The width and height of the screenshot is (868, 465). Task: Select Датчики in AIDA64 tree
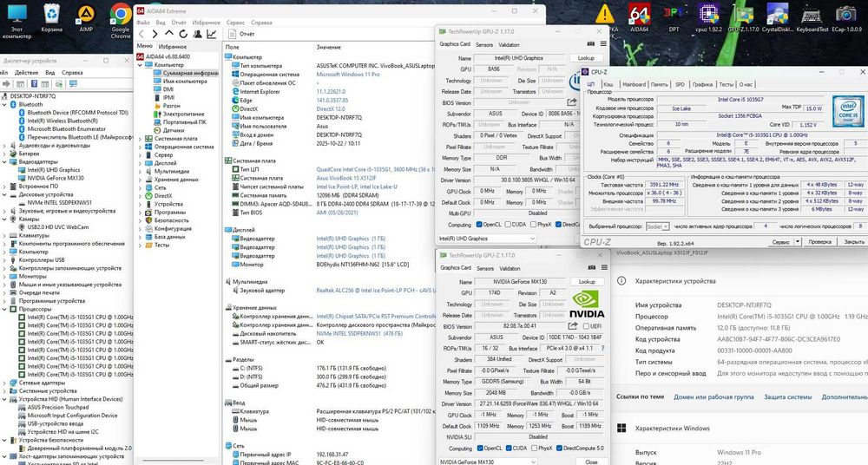[x=174, y=131]
